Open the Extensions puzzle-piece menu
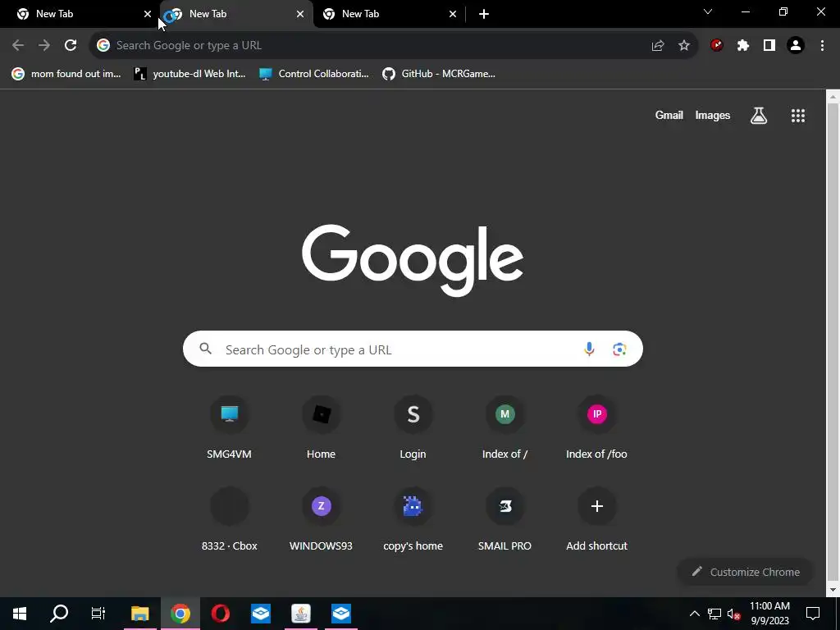The height and width of the screenshot is (630, 840). point(743,46)
